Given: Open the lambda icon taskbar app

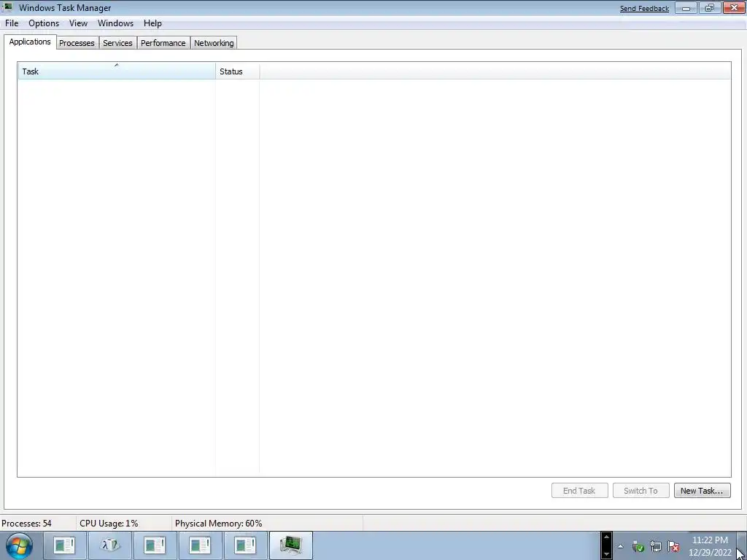Looking at the screenshot, I should pyautogui.click(x=110, y=545).
